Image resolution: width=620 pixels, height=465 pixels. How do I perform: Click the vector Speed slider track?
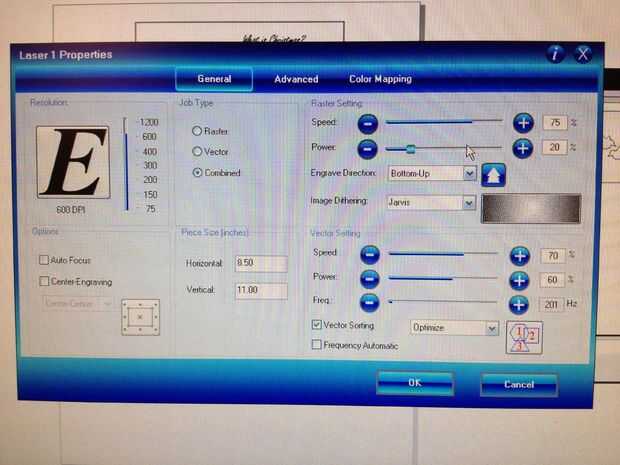pos(443,254)
